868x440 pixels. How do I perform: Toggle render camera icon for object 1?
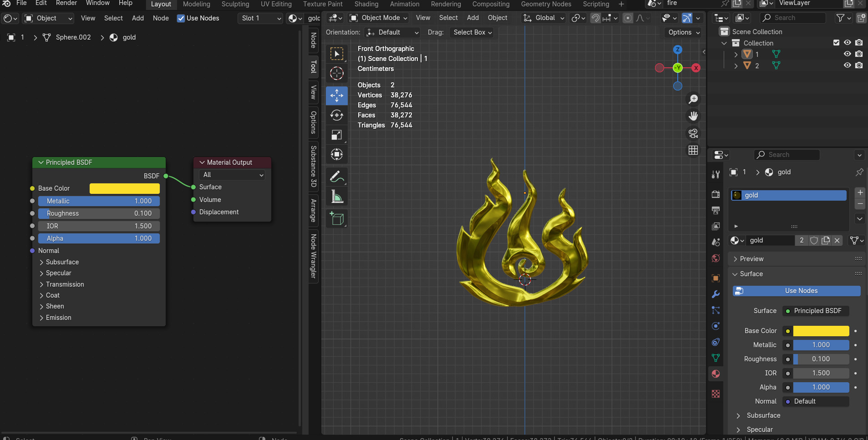(859, 54)
